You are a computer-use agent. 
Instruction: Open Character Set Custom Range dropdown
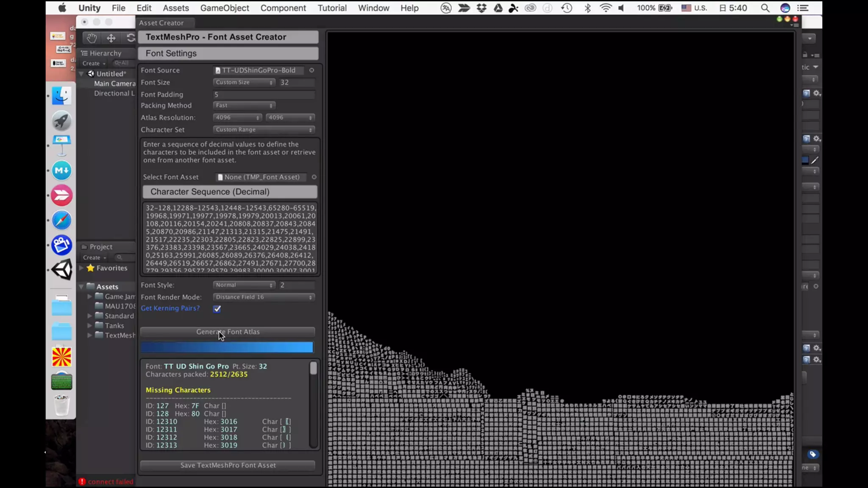[264, 130]
